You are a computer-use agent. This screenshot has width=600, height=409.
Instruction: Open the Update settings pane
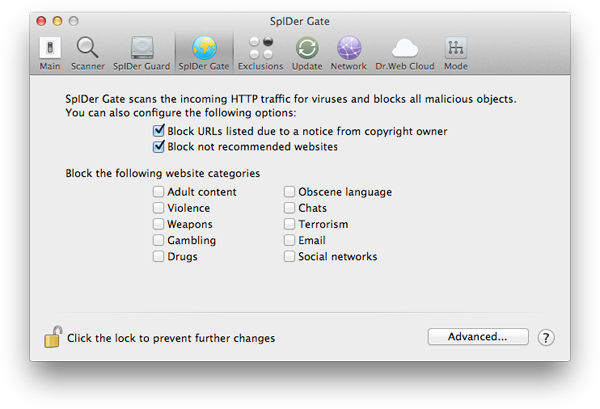click(307, 54)
